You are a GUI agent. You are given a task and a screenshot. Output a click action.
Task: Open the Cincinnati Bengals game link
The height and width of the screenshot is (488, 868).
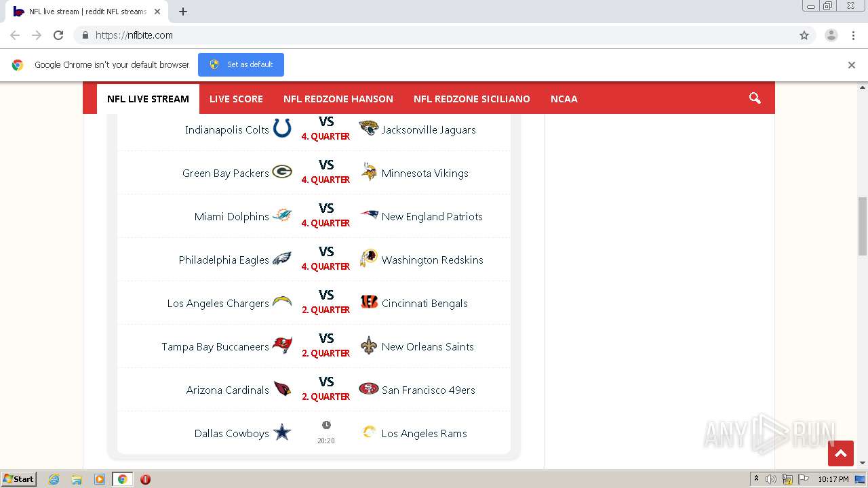[x=425, y=303]
